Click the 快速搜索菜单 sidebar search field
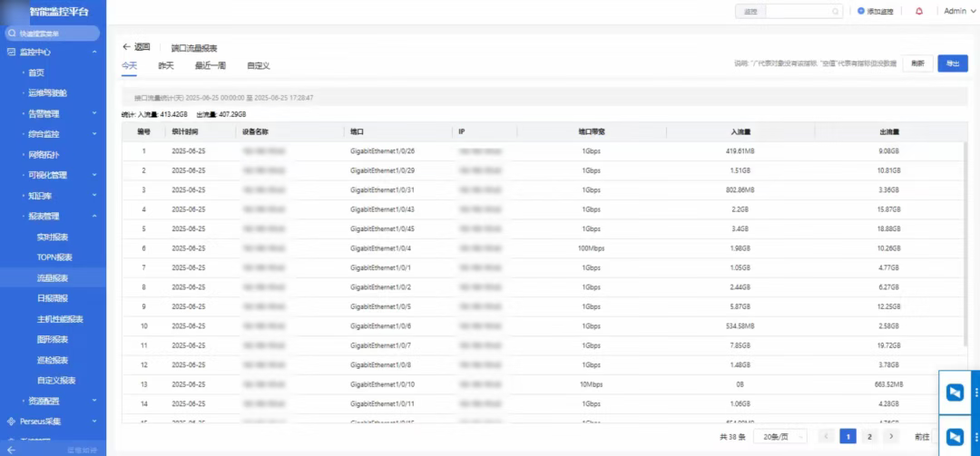This screenshot has width=980, height=456. tap(53, 34)
